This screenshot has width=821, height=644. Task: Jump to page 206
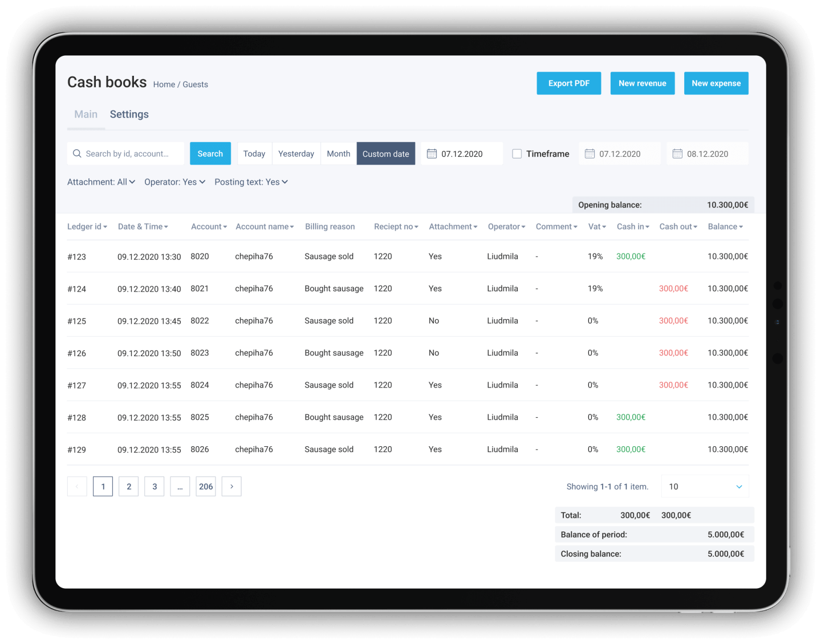[206, 487]
